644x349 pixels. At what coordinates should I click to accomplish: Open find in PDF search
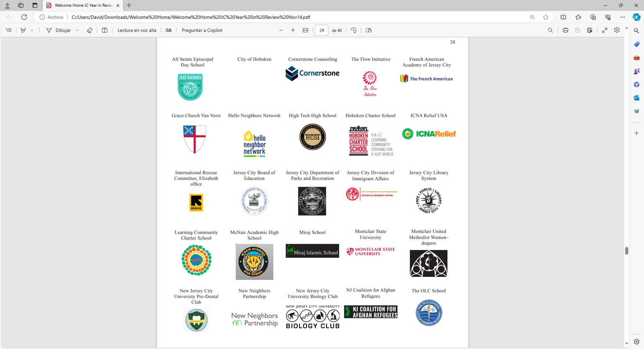click(550, 30)
